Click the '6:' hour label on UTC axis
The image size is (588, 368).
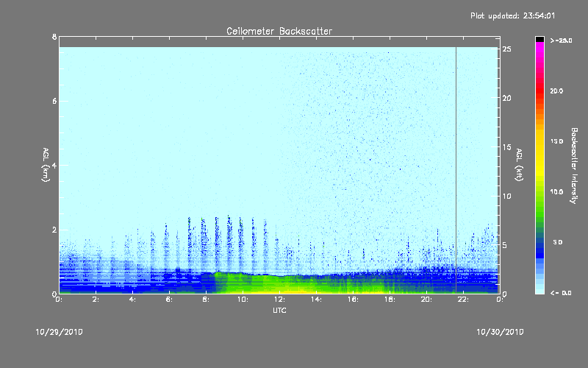pyautogui.click(x=170, y=300)
